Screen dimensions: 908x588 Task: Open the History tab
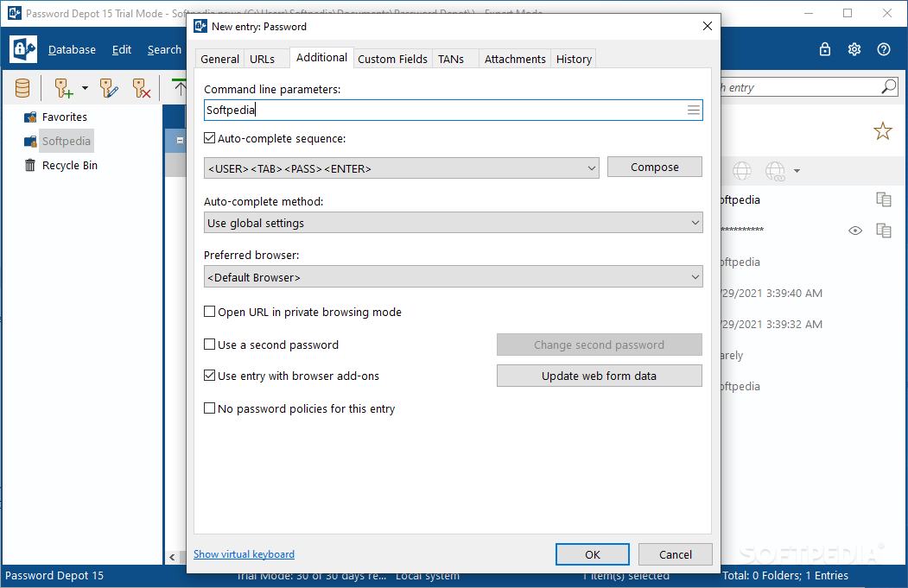coord(574,59)
